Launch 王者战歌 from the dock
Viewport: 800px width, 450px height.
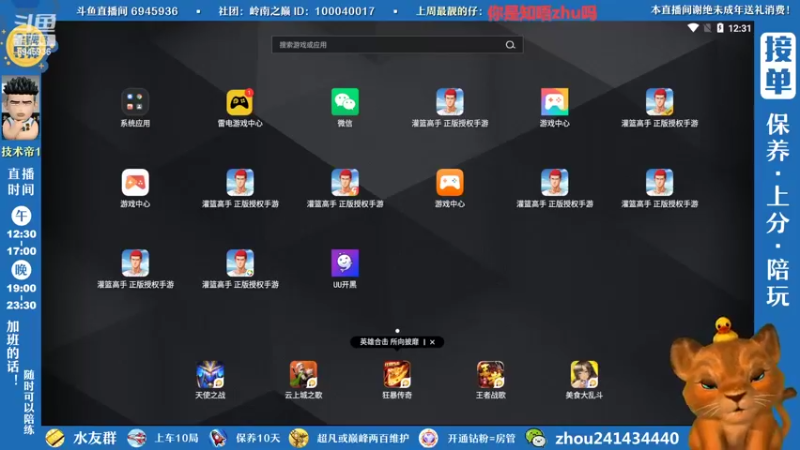490,375
